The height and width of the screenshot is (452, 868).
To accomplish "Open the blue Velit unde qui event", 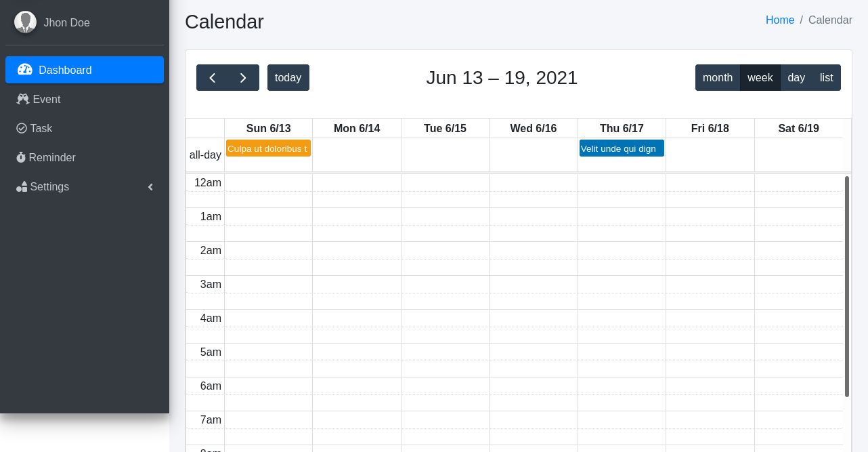I will coord(622,148).
